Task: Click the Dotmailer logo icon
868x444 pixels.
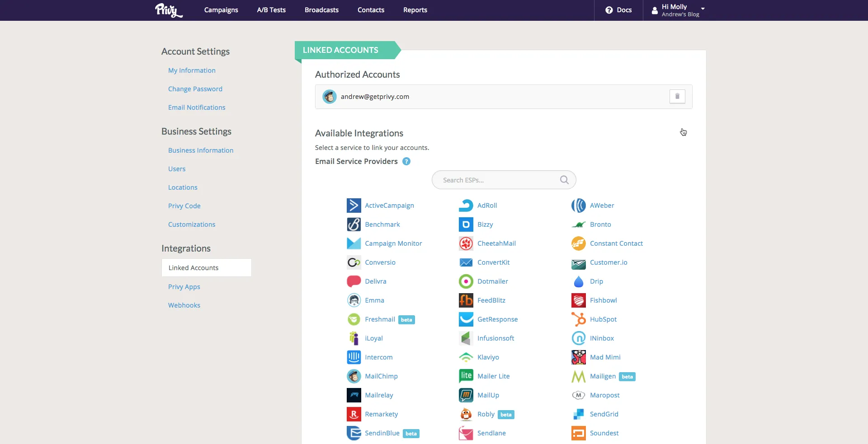Action: 466,281
